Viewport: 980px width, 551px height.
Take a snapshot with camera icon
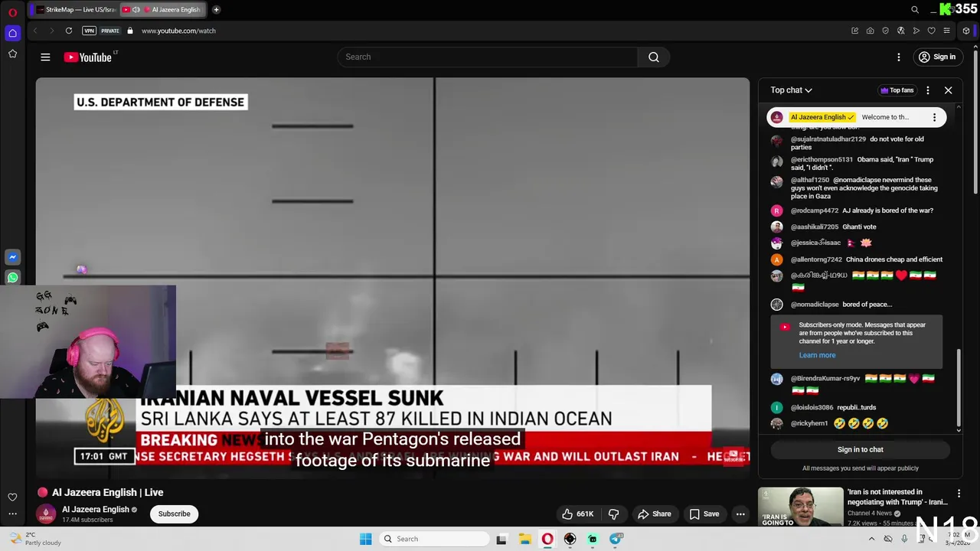pyautogui.click(x=870, y=31)
